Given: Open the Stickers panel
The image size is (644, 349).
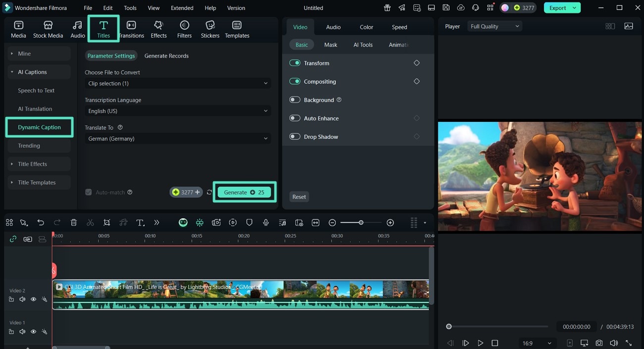Looking at the screenshot, I should [x=210, y=30].
